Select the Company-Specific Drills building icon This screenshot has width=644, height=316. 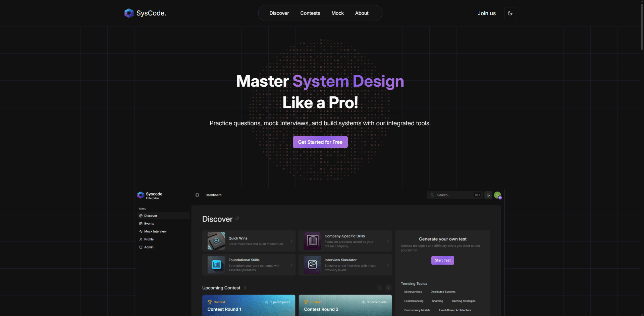pyautogui.click(x=313, y=241)
